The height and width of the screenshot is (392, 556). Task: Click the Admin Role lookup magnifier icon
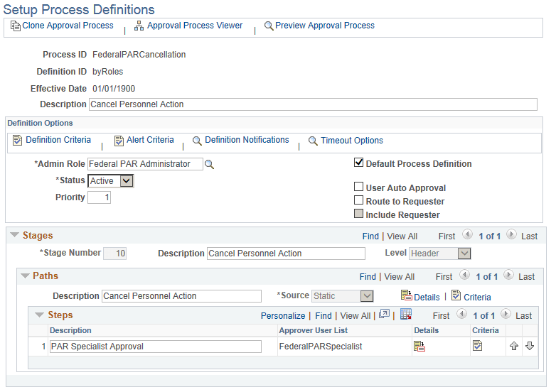209,165
